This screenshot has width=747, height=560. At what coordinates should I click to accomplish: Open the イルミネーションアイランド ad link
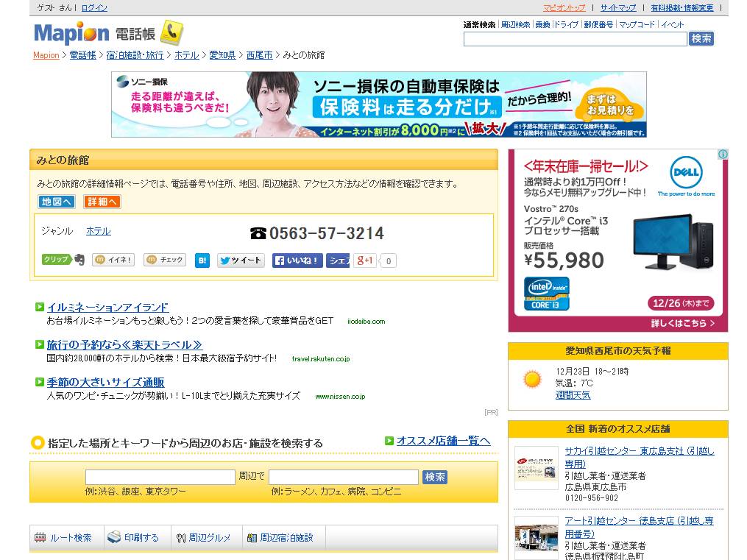click(107, 307)
